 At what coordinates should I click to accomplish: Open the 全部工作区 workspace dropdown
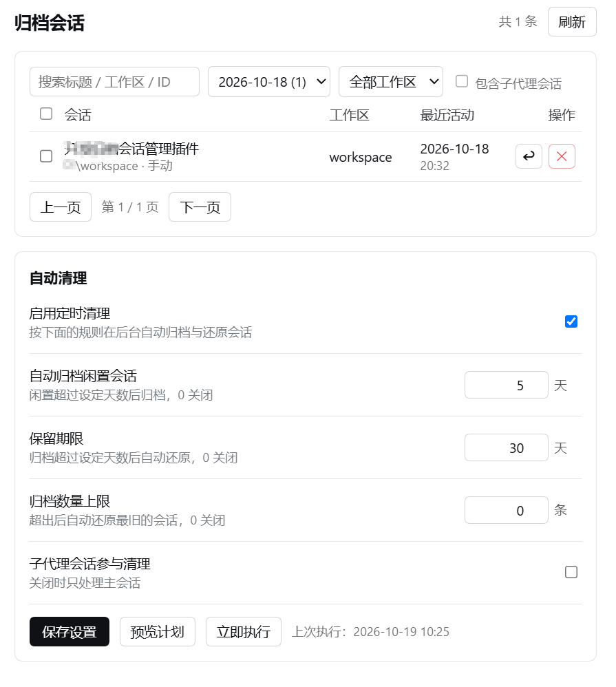tap(391, 81)
